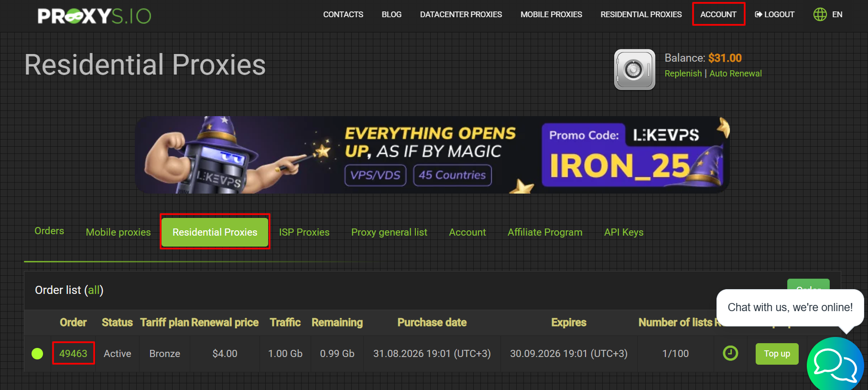Click purchase date '31.08.2026 19:01 (UTC+3)'

point(432,354)
